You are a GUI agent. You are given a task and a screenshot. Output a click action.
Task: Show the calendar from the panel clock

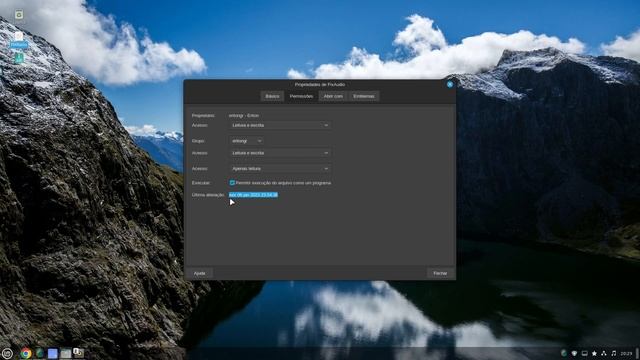click(x=626, y=353)
